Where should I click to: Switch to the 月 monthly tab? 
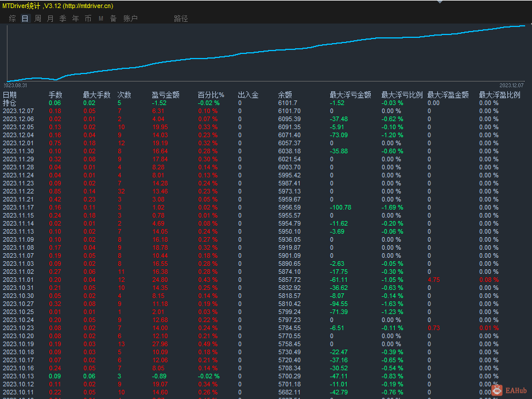[50, 18]
